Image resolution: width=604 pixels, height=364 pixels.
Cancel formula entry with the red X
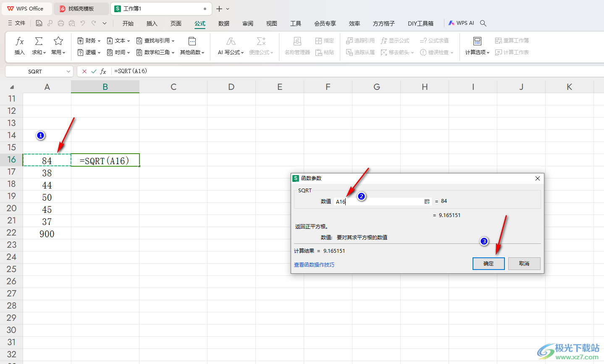(84, 71)
